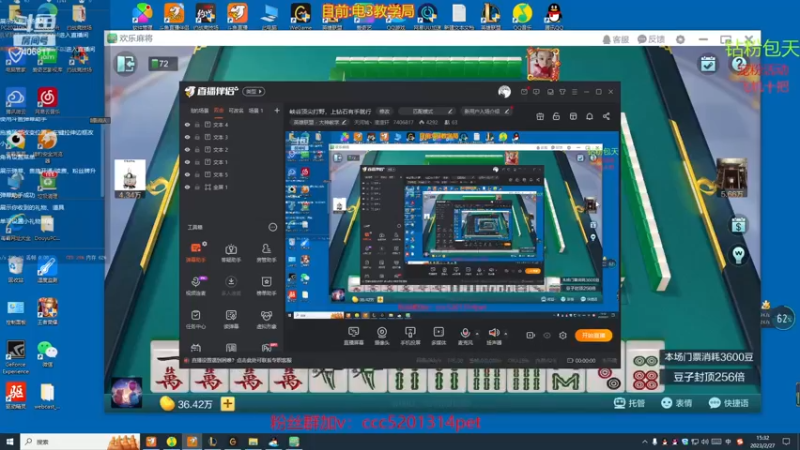Open the help question mark in mahjong
This screenshot has width=800, height=450.
tap(739, 64)
